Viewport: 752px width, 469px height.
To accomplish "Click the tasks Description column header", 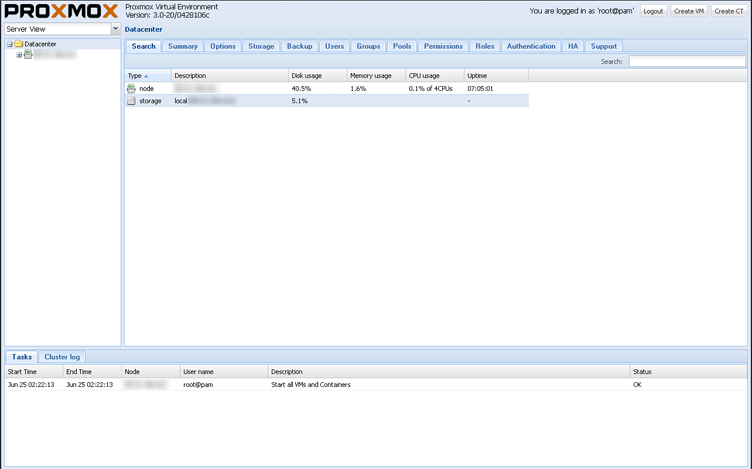I will [448, 372].
